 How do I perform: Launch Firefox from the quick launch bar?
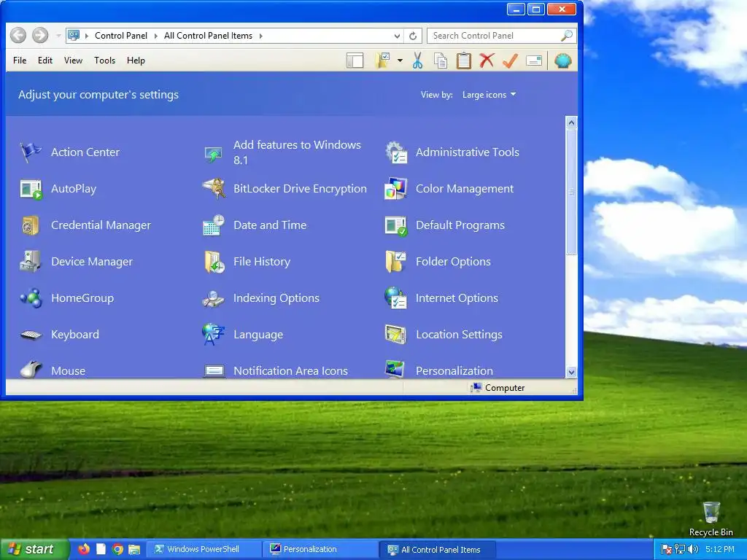(x=84, y=549)
